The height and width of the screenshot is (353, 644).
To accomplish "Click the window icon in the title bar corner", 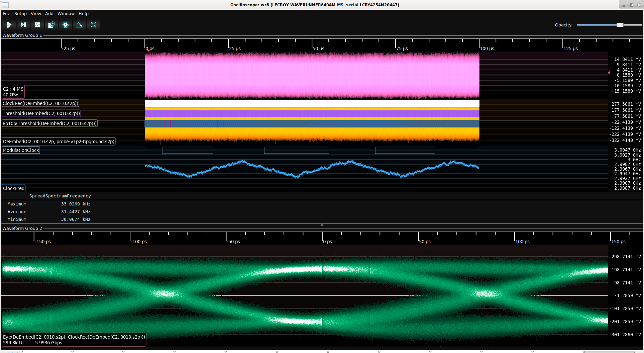I will [5, 5].
